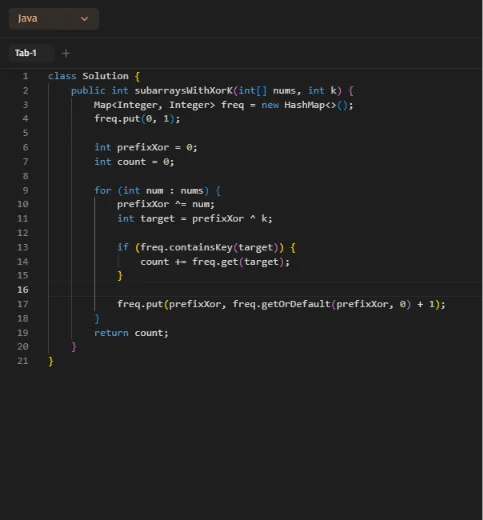Add a new tab with plus icon
Screen dimensions: 483x520
point(66,53)
